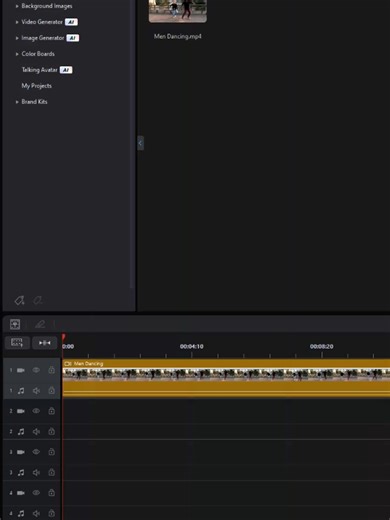Open Talking Avatar category
Image resolution: width=390 pixels, height=520 pixels.
(39, 70)
